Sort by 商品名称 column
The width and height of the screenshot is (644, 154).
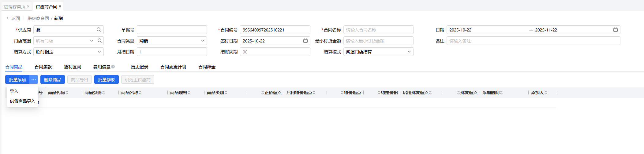coord(140,93)
